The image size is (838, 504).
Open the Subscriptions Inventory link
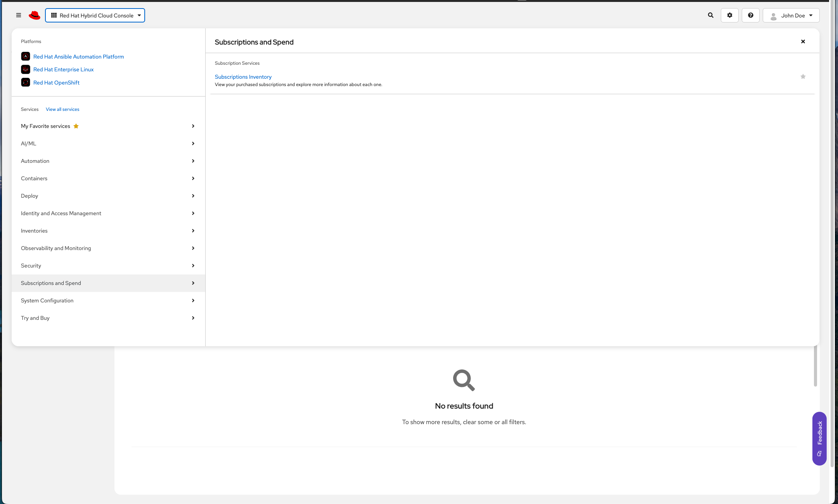tap(243, 77)
